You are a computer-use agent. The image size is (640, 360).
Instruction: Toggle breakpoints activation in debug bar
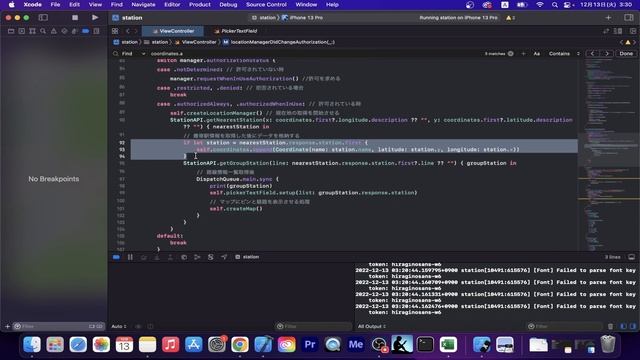click(116, 257)
